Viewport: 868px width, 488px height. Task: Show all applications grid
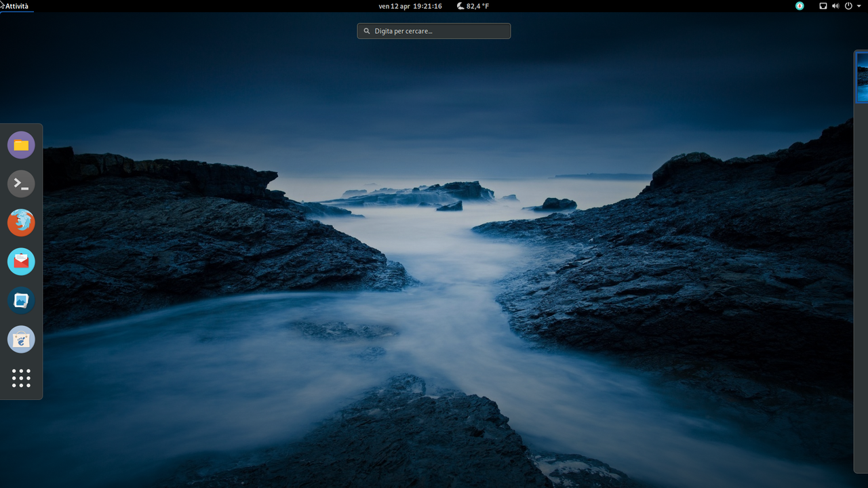(x=21, y=378)
